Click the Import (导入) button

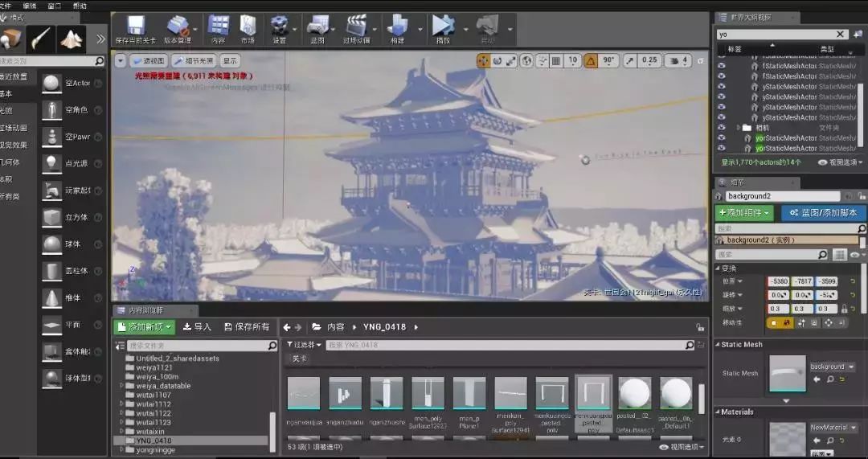pos(197,327)
